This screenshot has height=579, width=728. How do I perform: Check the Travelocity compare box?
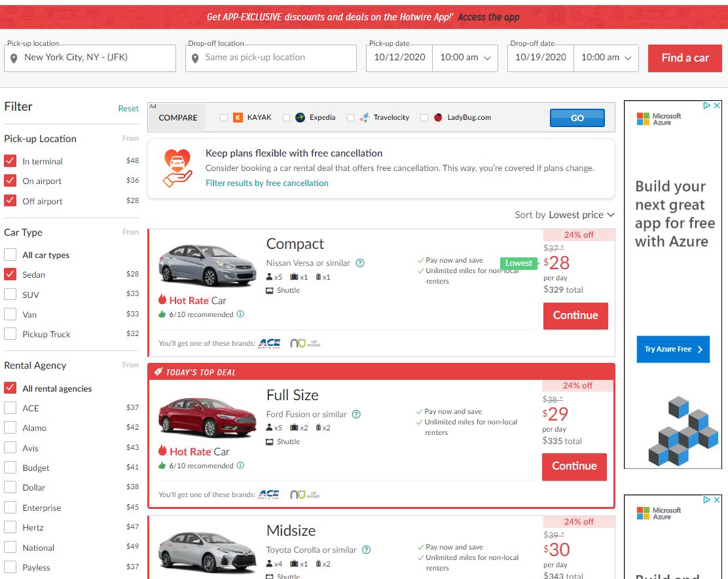point(350,117)
